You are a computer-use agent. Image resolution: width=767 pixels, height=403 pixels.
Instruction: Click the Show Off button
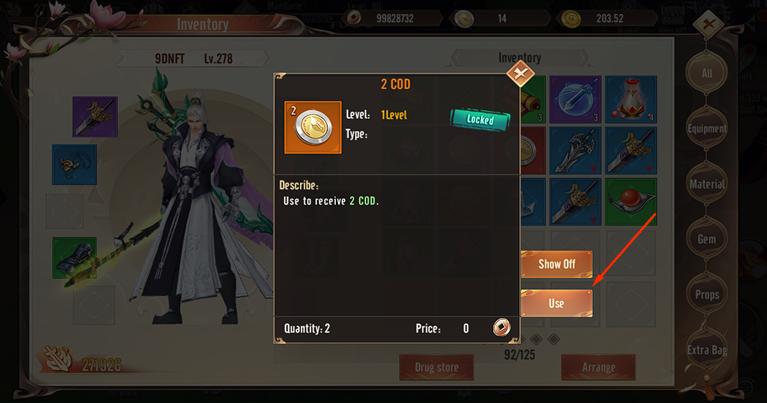(557, 264)
